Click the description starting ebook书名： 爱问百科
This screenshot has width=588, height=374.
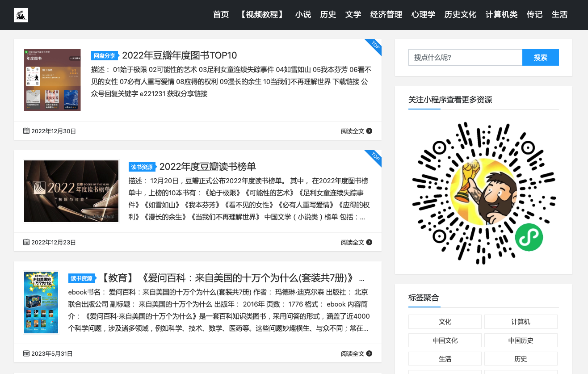219,311
